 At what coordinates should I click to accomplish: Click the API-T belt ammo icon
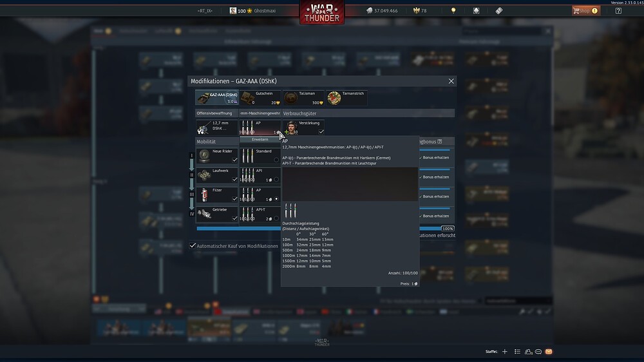(248, 214)
